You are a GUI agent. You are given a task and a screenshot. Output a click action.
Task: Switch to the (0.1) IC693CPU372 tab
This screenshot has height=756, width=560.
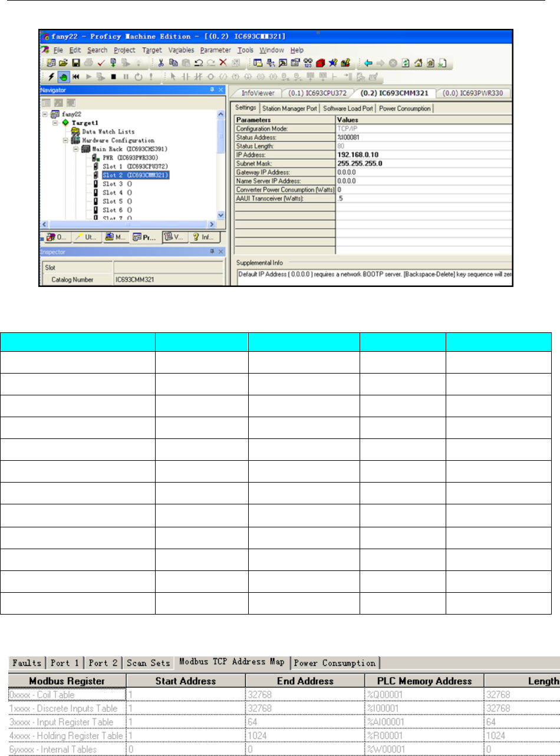click(317, 93)
